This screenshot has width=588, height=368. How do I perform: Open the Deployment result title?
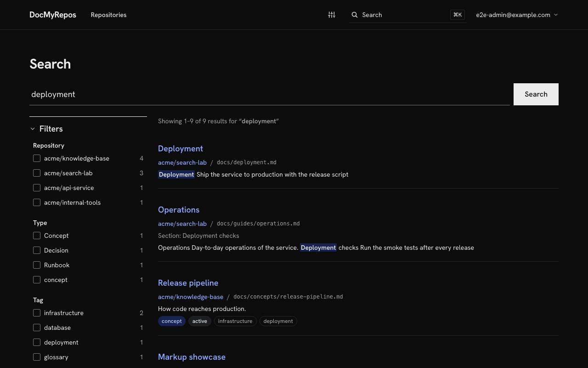(181, 149)
